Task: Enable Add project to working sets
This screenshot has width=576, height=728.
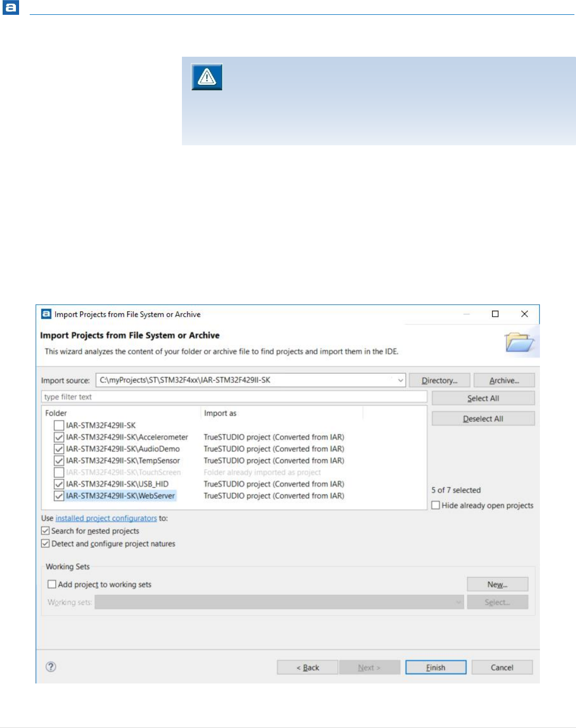Action: (52, 584)
